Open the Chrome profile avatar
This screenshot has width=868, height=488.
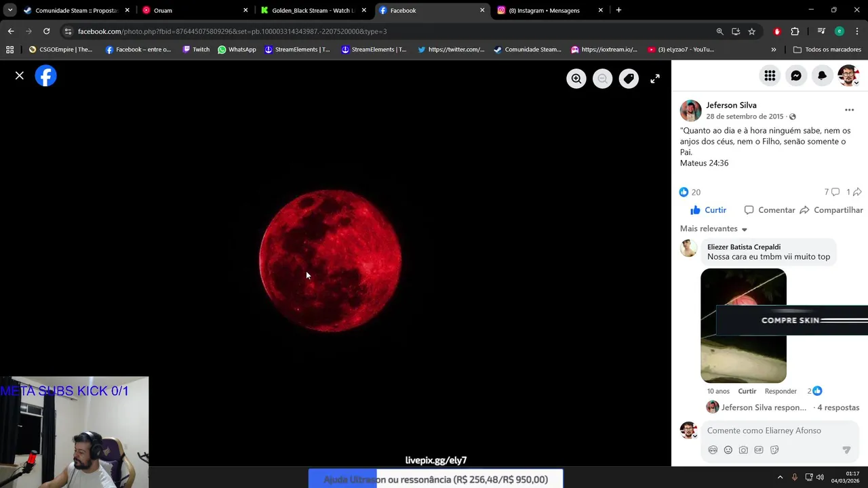tap(840, 31)
